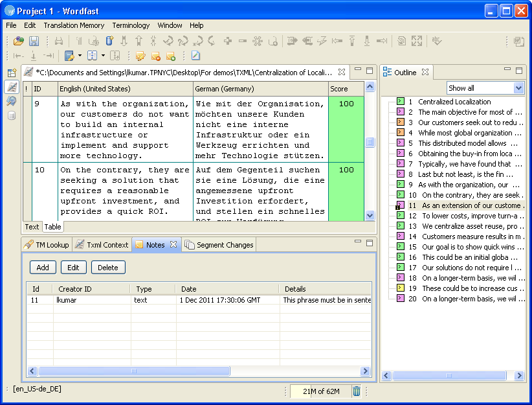532x405 pixels.
Task: Minimize the Outline panel
Action: [507, 69]
